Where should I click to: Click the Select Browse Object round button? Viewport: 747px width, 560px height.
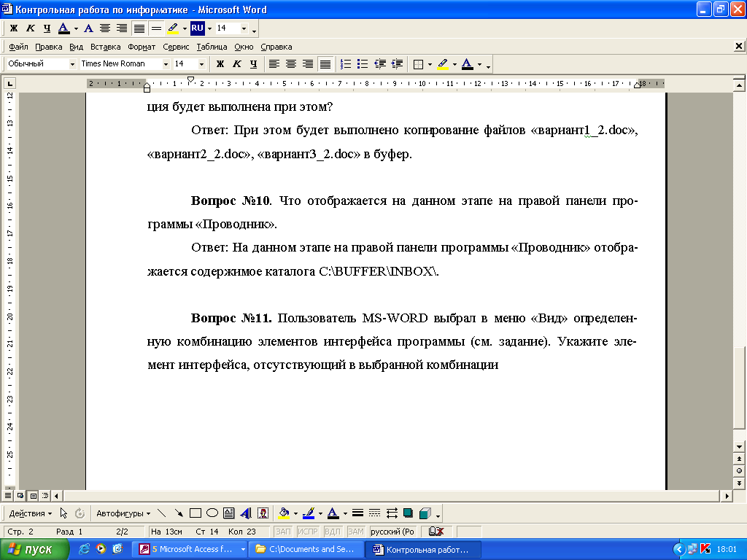pos(739,471)
